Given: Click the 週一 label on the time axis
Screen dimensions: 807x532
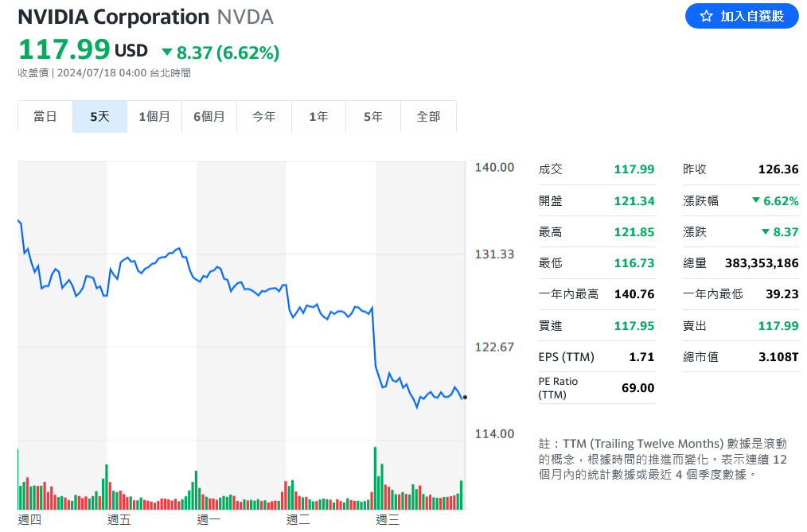Looking at the screenshot, I should (209, 520).
